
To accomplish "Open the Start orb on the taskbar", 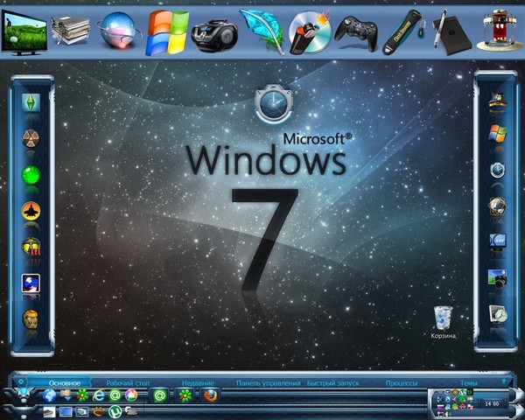I will pyautogui.click(x=23, y=393).
